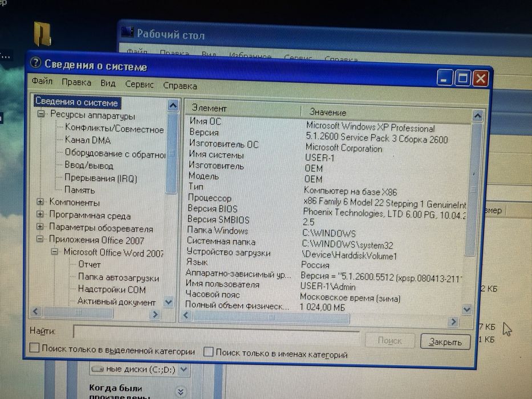Open the Правка menu in Сведения о системе
This screenshot has width=532, height=399.
click(x=76, y=83)
